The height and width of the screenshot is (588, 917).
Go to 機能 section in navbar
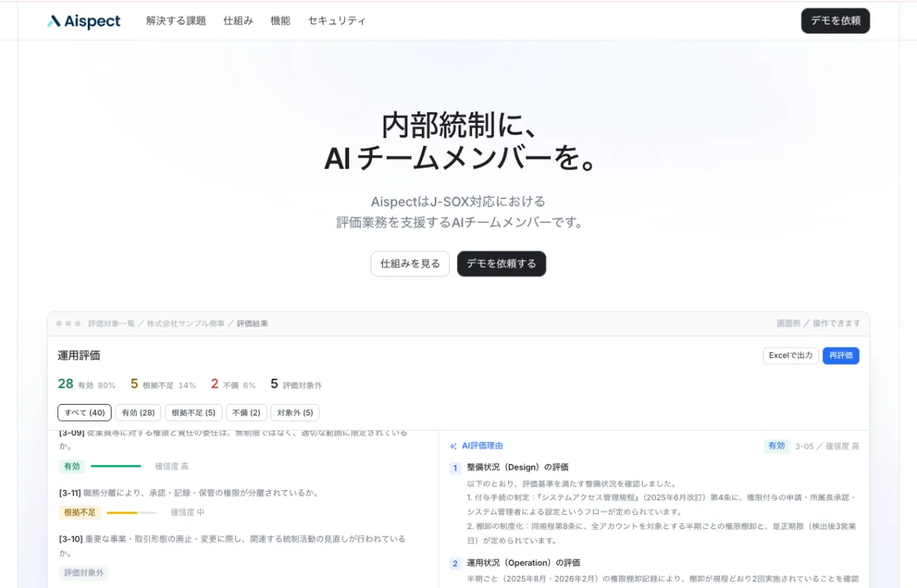coord(280,21)
